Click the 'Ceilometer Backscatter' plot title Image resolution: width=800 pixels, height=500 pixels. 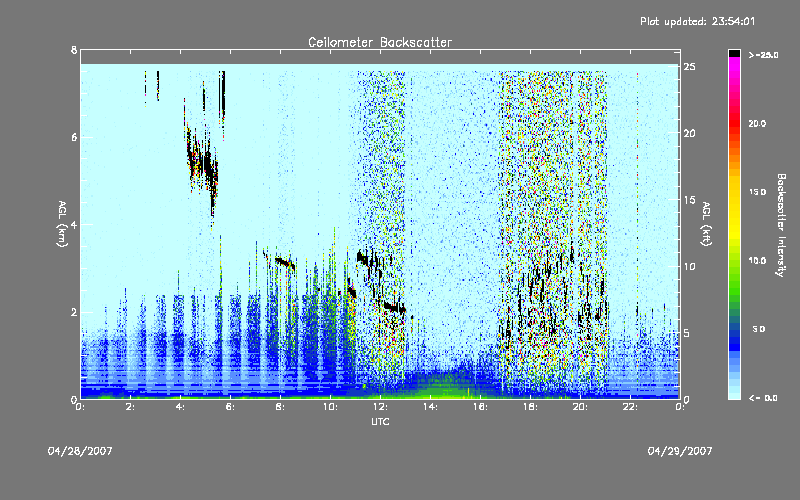[380, 42]
